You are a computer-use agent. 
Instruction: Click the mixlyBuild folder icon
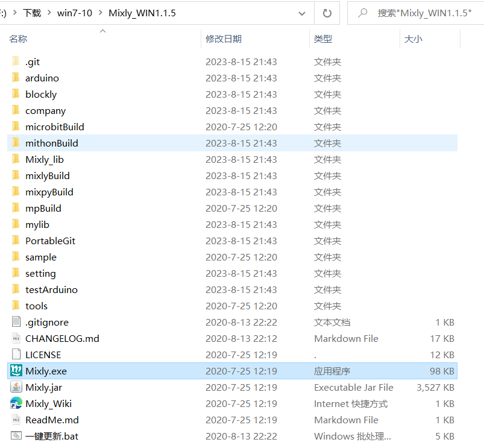[16, 175]
